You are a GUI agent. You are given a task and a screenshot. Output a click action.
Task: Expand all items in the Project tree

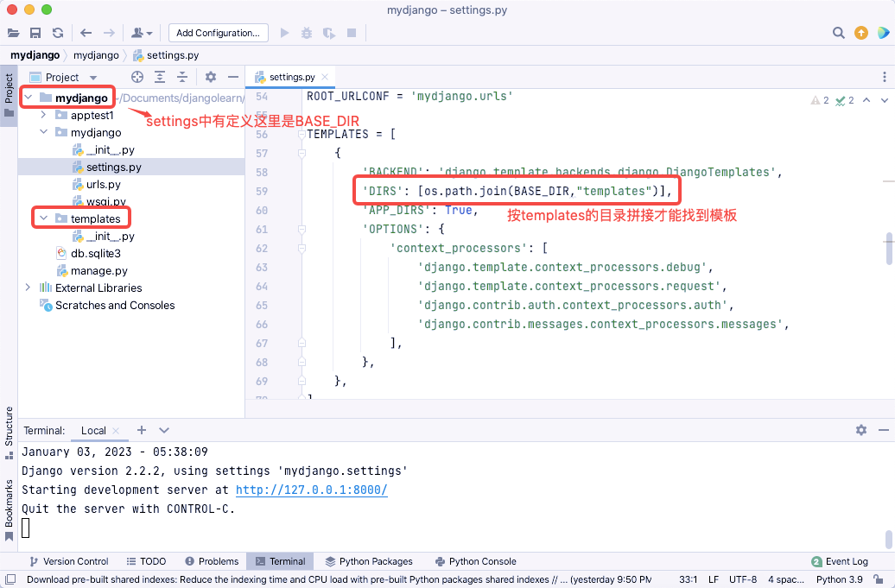coord(160,77)
